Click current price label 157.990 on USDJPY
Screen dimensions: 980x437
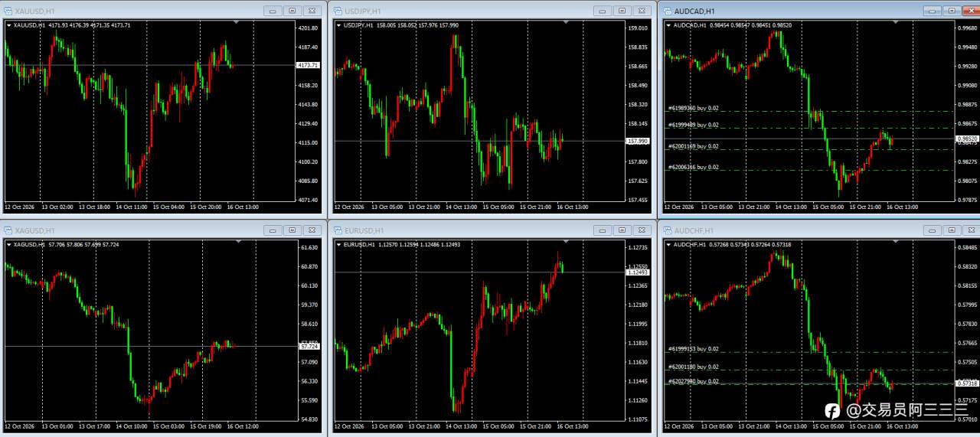pos(639,141)
